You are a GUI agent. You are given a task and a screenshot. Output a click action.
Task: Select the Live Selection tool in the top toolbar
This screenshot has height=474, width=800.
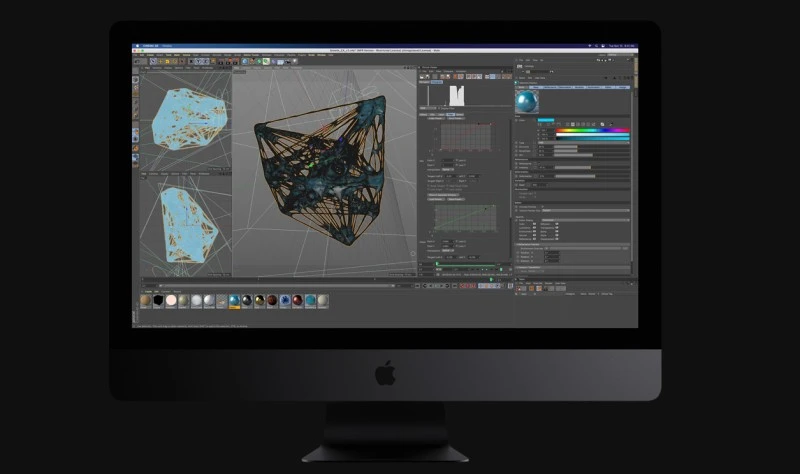coord(153,61)
